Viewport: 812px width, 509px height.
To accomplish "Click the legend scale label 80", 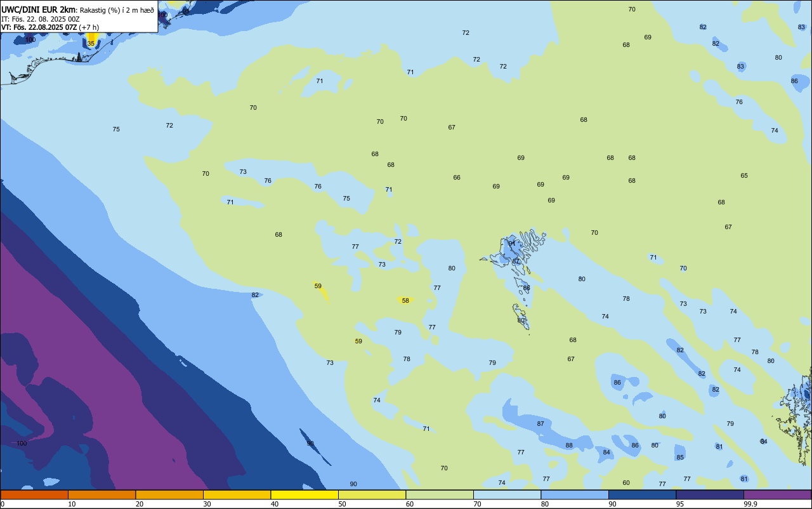I will [545, 504].
